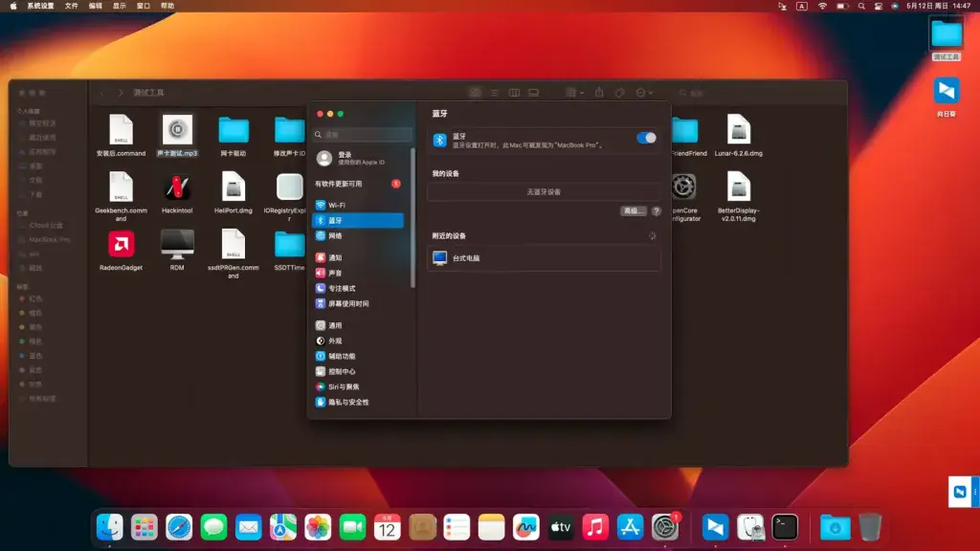Click the 高级 advanced button
Screen dimensions: 980x551
tap(634, 211)
